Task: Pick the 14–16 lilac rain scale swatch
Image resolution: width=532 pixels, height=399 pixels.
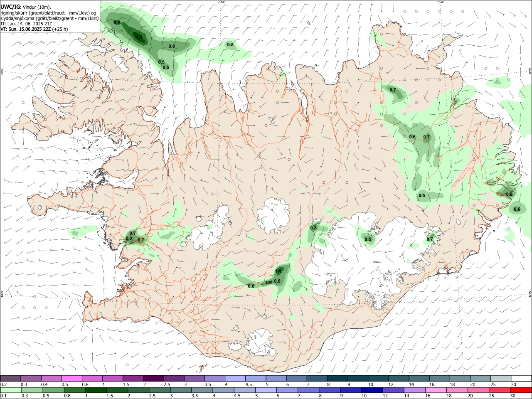Action: click(x=414, y=390)
